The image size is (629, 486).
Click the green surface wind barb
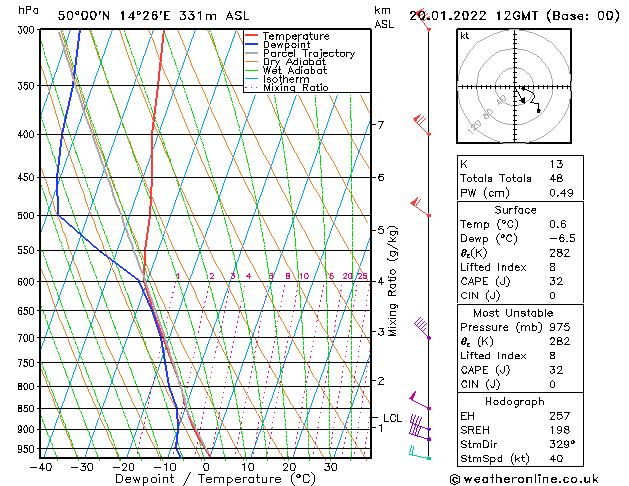pyautogui.click(x=420, y=452)
